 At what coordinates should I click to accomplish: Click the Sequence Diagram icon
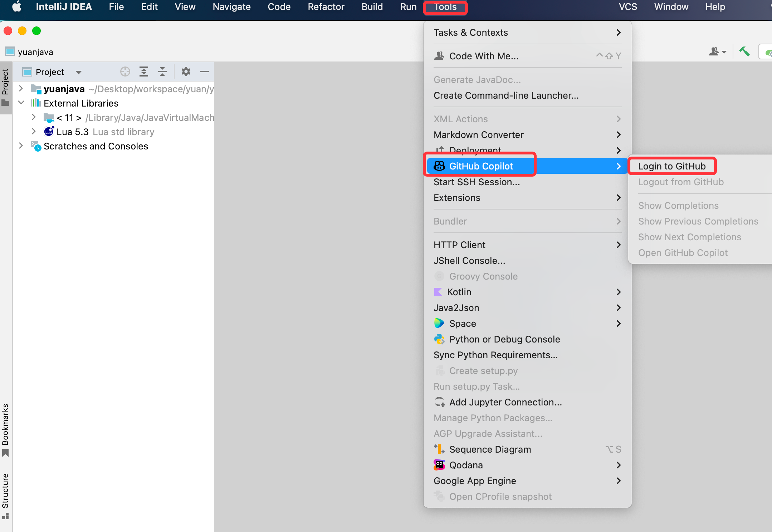click(439, 449)
